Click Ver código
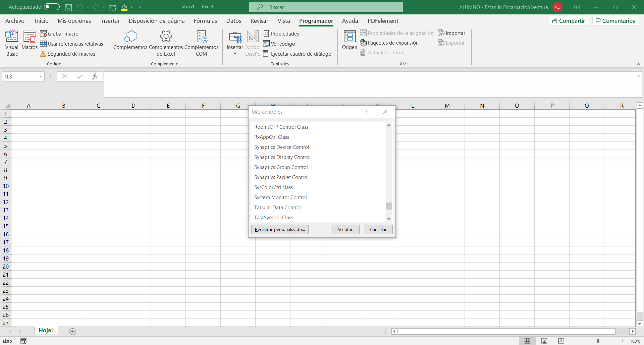The width and height of the screenshot is (644, 345). coord(279,44)
